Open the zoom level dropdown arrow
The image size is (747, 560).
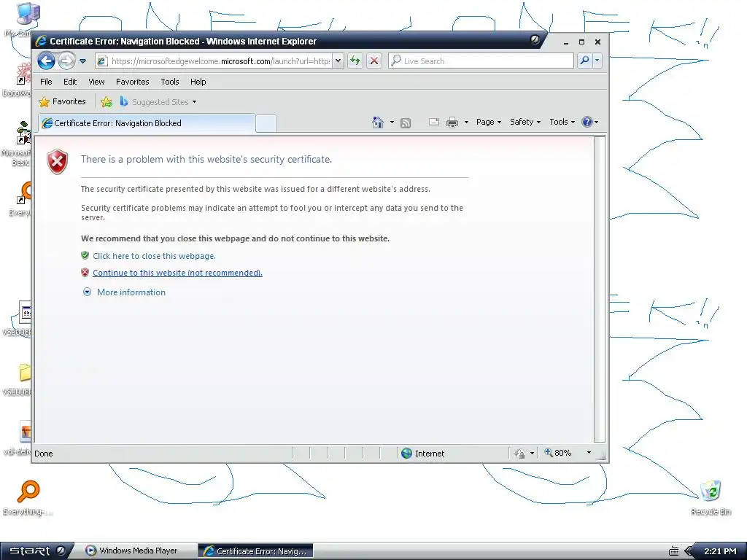pyautogui.click(x=589, y=453)
